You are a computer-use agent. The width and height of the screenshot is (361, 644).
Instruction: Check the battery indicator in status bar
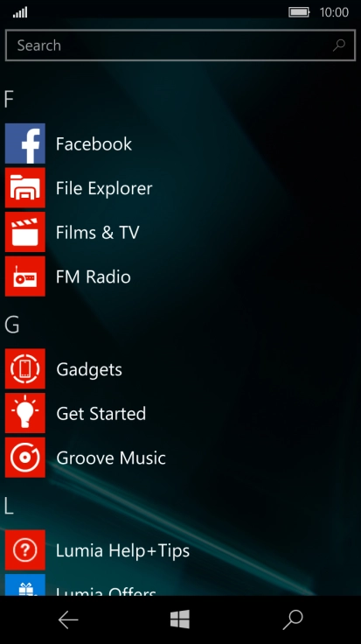pos(300,12)
